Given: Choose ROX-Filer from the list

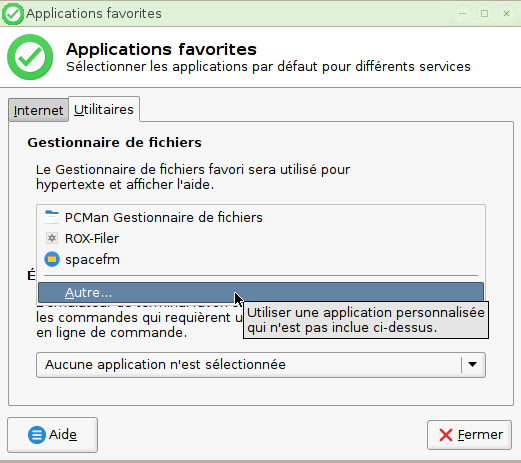Looking at the screenshot, I should (x=261, y=238).
